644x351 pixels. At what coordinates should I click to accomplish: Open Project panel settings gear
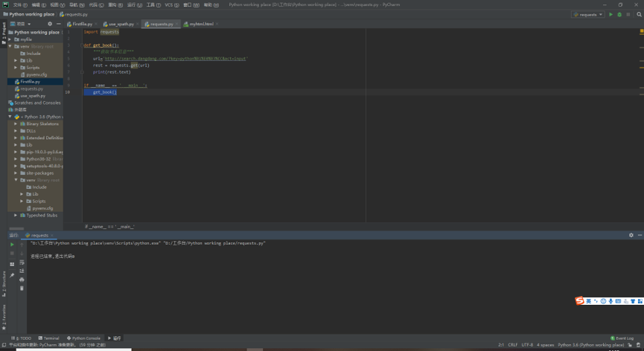[50, 24]
